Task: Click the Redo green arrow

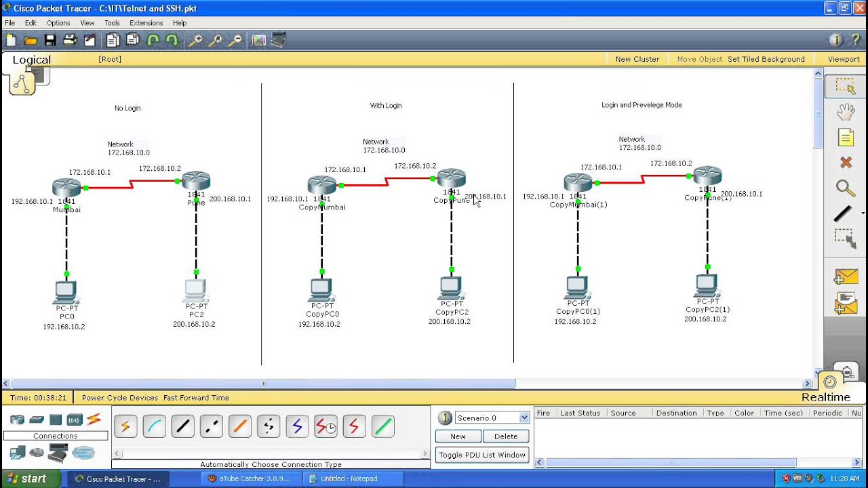Action: click(172, 41)
